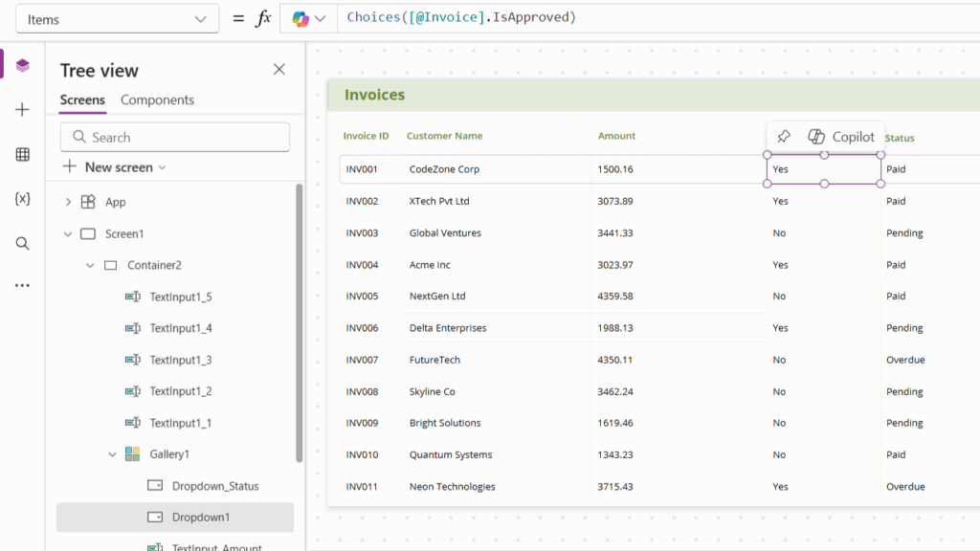The height and width of the screenshot is (551, 980).
Task: Collapse the Gallery1 node
Action: 113,454
